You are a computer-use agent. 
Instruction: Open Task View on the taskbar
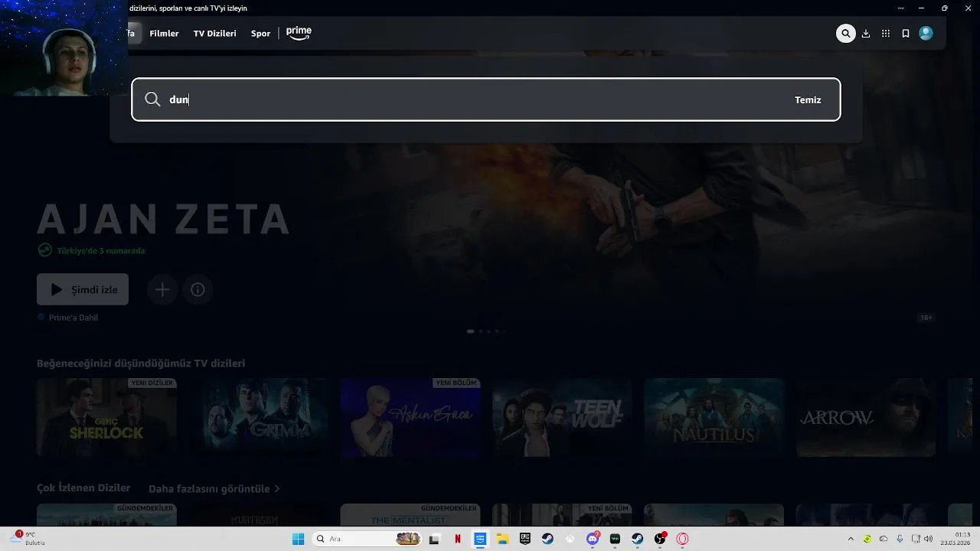435,539
